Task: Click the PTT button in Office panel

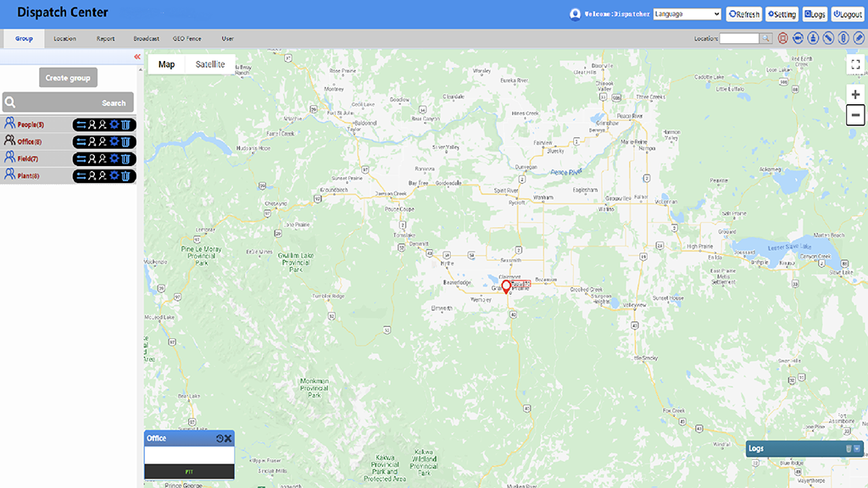Action: point(189,471)
